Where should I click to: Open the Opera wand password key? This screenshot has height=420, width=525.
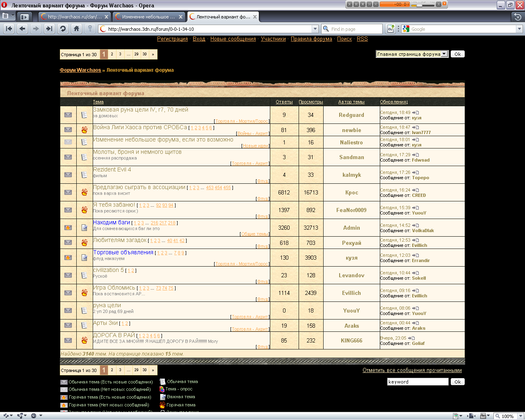[x=90, y=29]
